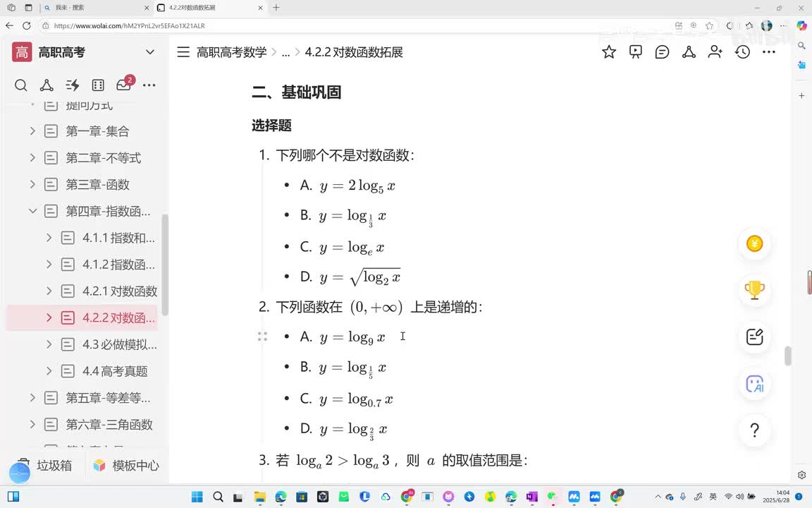This screenshot has height=508, width=812.
Task: Click the 二、基础巩固 heading
Action: 296,92
